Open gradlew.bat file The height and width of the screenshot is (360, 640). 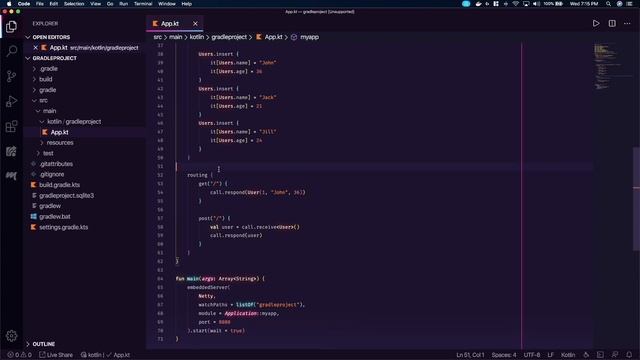pyautogui.click(x=55, y=217)
